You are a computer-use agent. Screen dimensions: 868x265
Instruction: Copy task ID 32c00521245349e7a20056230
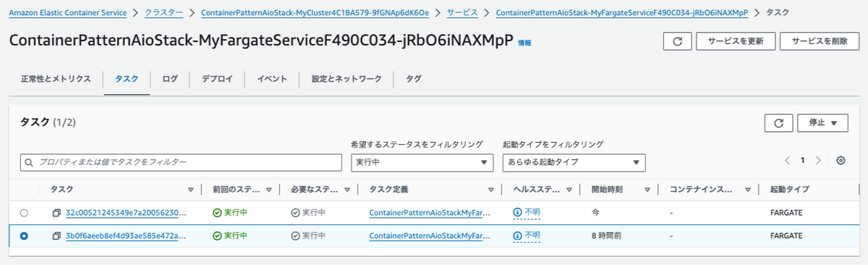[56, 213]
